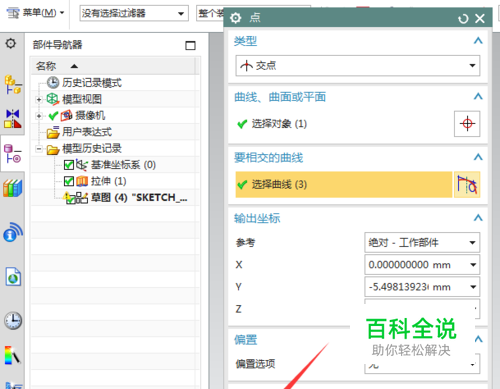The image size is (500, 389).
Task: Open the Reuse Library books icon
Action: 13,188
